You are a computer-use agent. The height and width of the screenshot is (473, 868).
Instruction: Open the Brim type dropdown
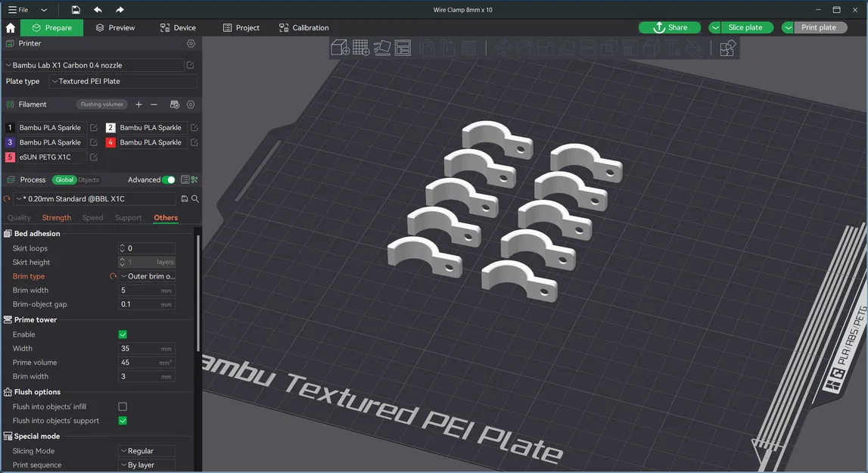pyautogui.click(x=147, y=276)
